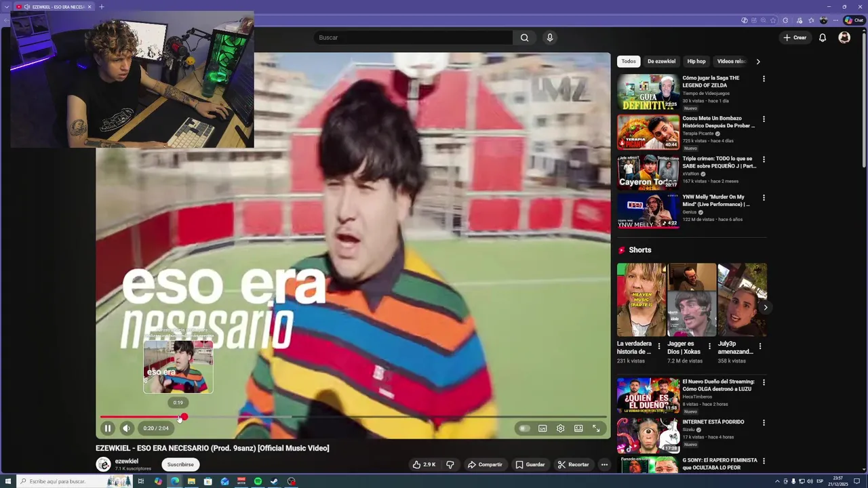
Task: Subscribe to ezewkiel with Suscribirse button
Action: pos(180,465)
